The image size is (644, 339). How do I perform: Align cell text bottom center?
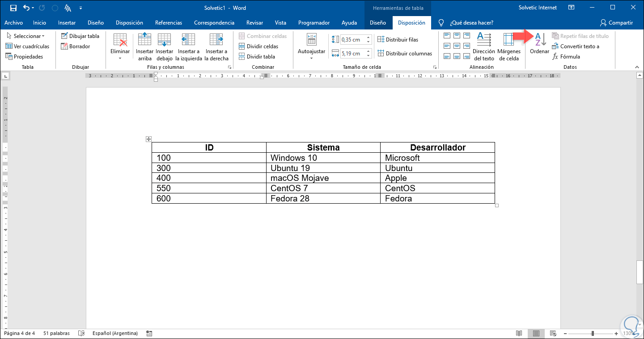tap(457, 56)
